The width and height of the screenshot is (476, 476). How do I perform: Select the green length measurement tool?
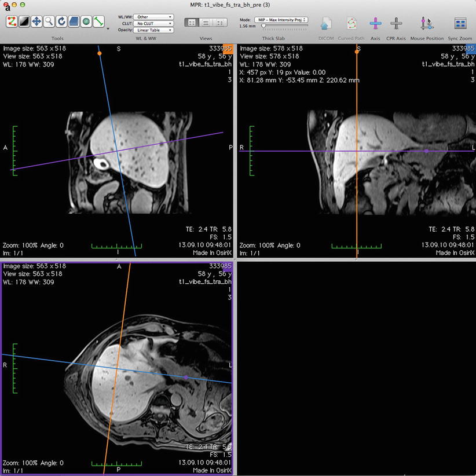pyautogui.click(x=99, y=22)
